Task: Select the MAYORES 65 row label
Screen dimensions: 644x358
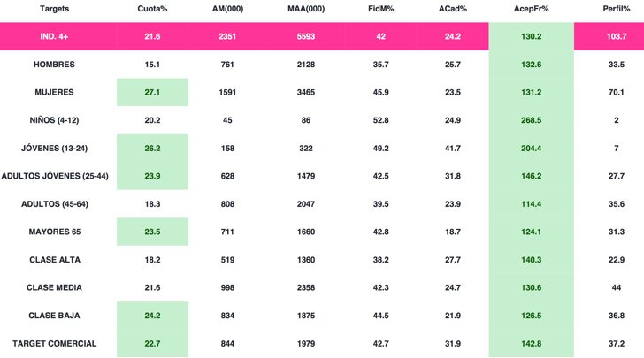Action: point(55,232)
